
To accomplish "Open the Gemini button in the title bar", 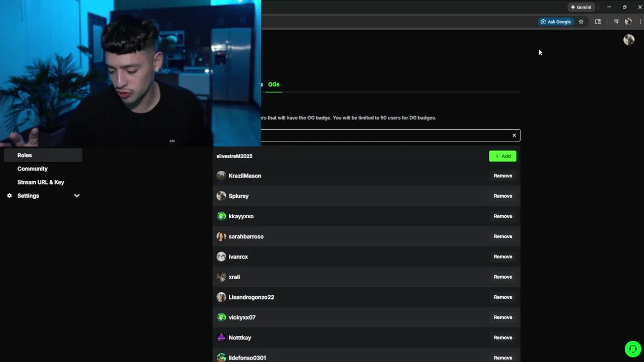I will pos(581,7).
